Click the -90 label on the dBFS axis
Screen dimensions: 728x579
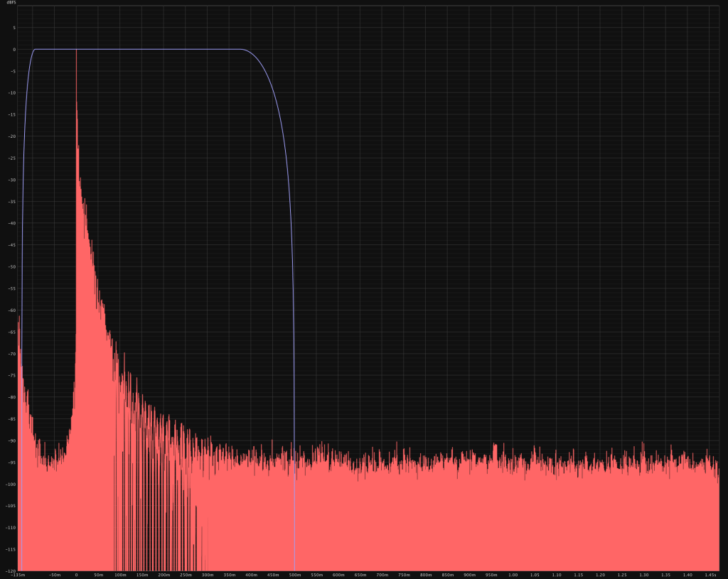click(x=12, y=440)
